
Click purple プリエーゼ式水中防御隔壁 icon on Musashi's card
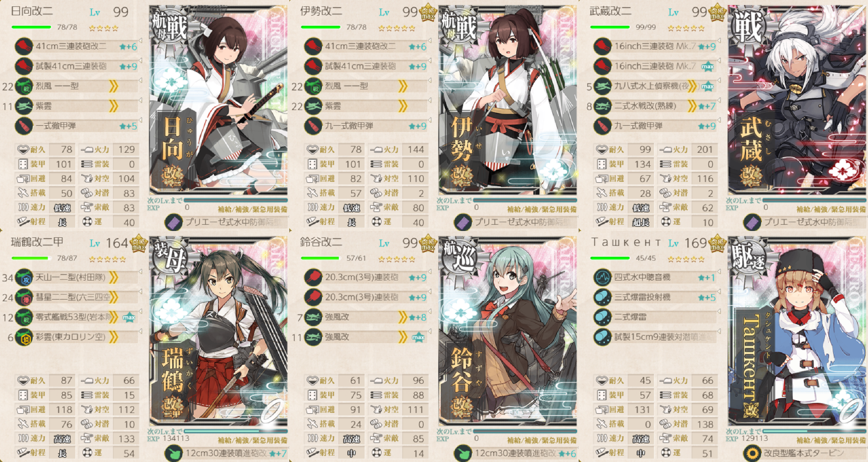[x=752, y=223]
